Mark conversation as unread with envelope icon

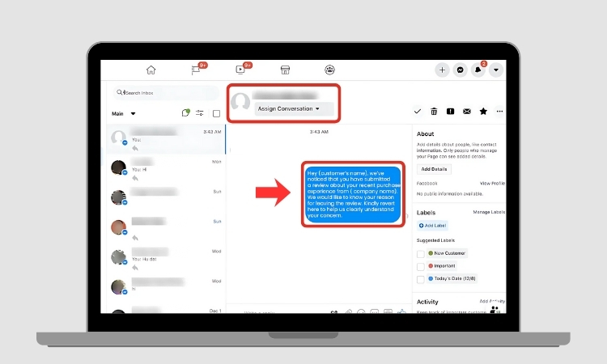(467, 111)
